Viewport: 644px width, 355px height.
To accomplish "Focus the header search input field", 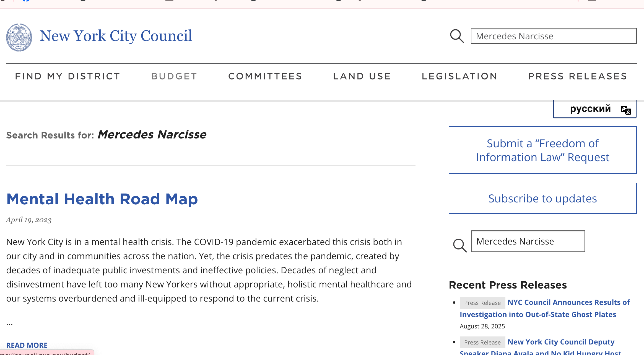I will [x=554, y=36].
